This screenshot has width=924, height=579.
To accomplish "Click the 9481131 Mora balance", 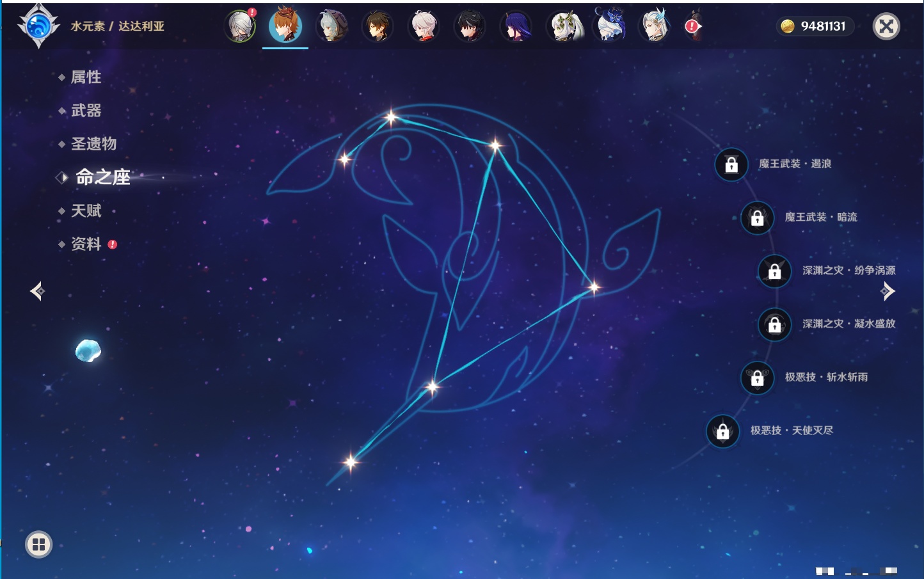I will (823, 26).
